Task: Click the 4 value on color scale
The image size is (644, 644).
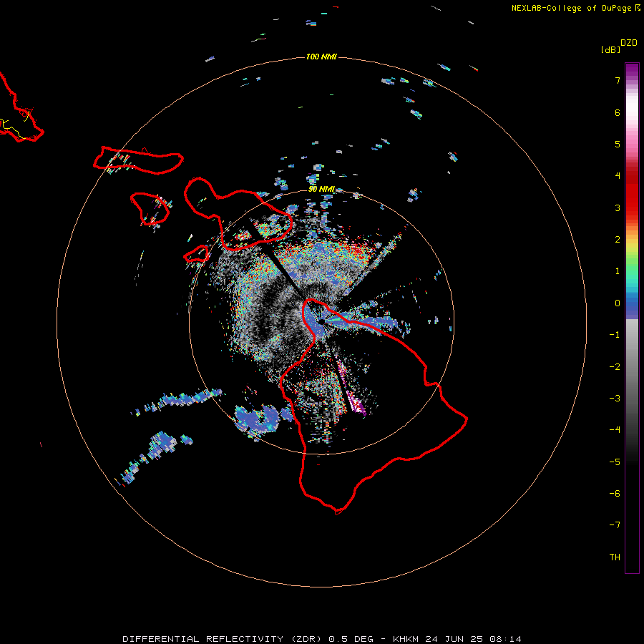Action: coord(618,176)
